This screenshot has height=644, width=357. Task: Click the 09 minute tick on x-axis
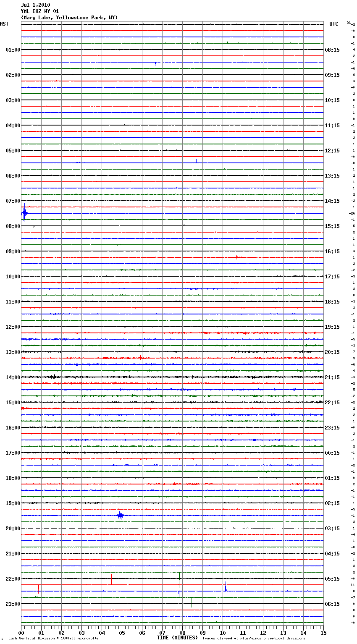[202, 633]
